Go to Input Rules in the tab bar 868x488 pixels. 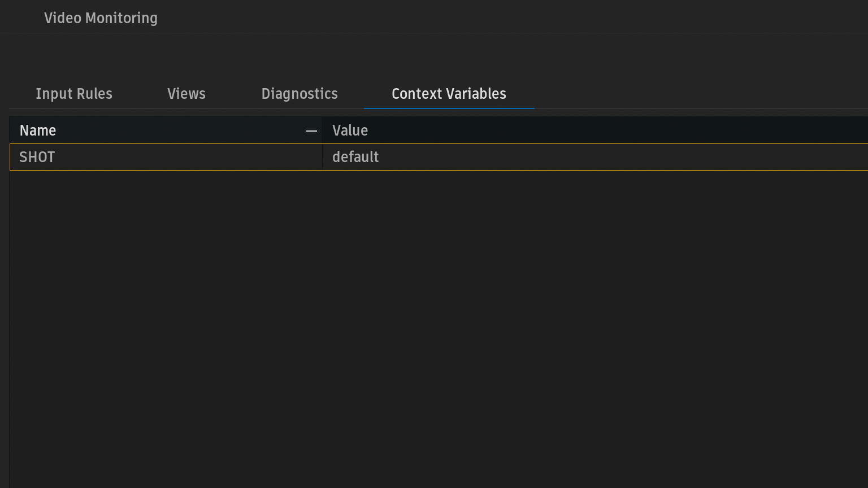pos(74,94)
